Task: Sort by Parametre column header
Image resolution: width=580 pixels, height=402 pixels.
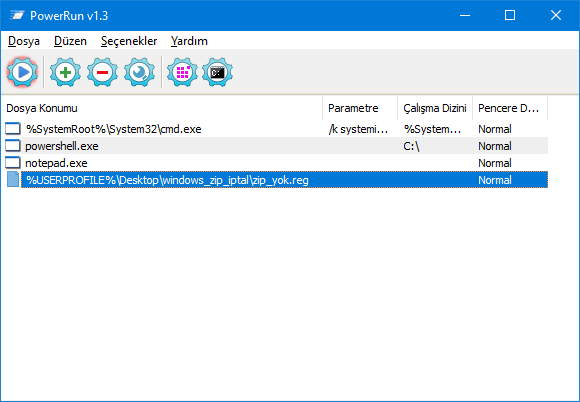Action: tap(360, 108)
